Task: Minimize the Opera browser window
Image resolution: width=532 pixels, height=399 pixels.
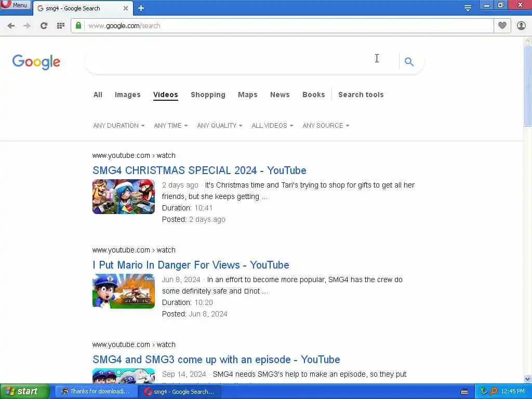Action: click(486, 5)
